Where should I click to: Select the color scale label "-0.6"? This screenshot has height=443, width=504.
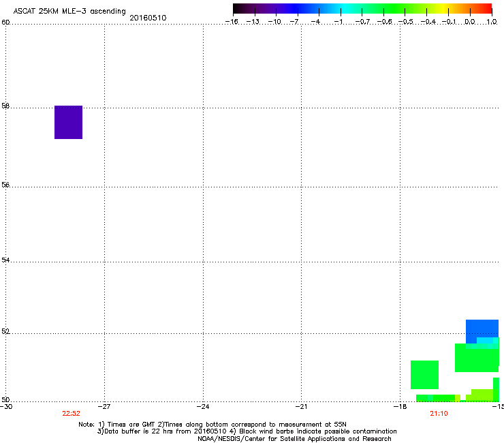384,22
